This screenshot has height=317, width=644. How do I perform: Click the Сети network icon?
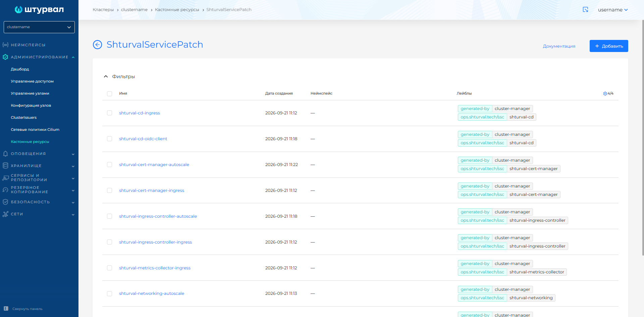pos(5,214)
